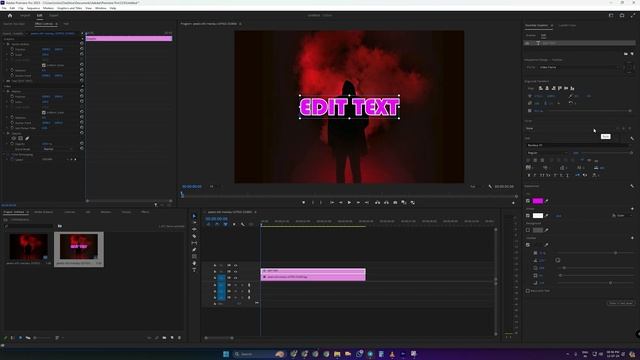Toggle visibility eye of Essential Graphics text layer
640x360 pixels.
[x=527, y=43]
